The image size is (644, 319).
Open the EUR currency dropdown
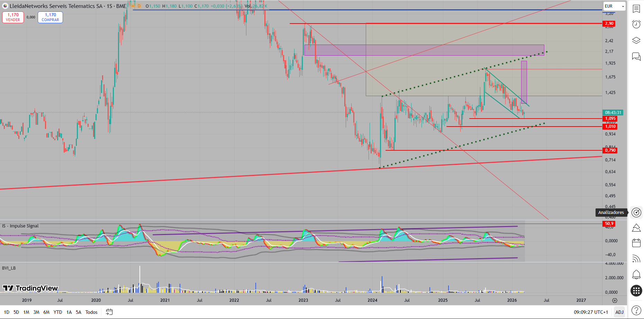(614, 6)
